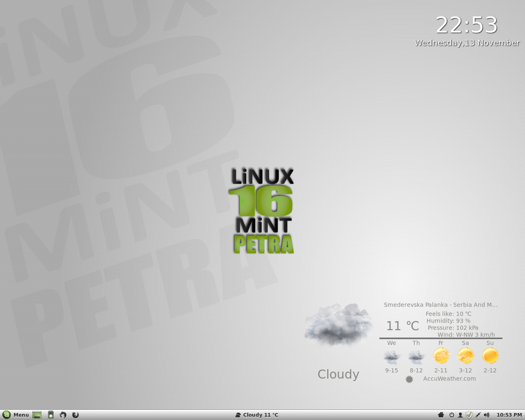Click the Smederevska Palanka location title
This screenshot has height=420, width=525.
pyautogui.click(x=441, y=305)
